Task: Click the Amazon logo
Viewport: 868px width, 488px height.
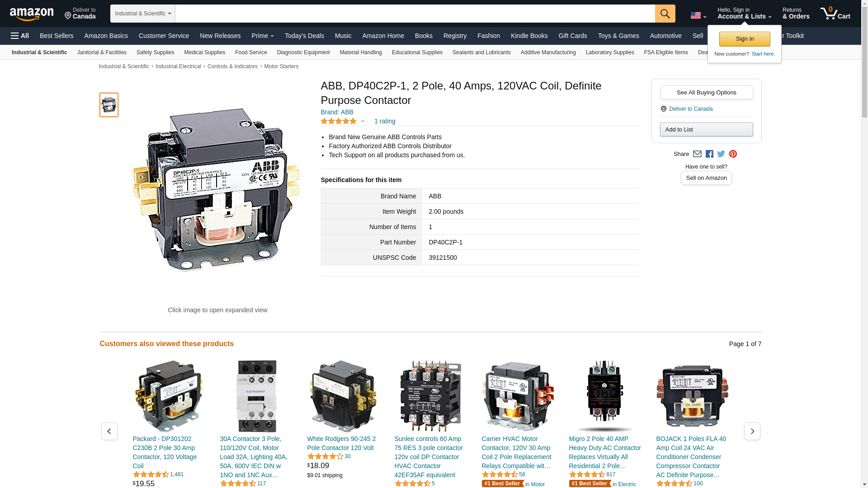Action: click(32, 14)
